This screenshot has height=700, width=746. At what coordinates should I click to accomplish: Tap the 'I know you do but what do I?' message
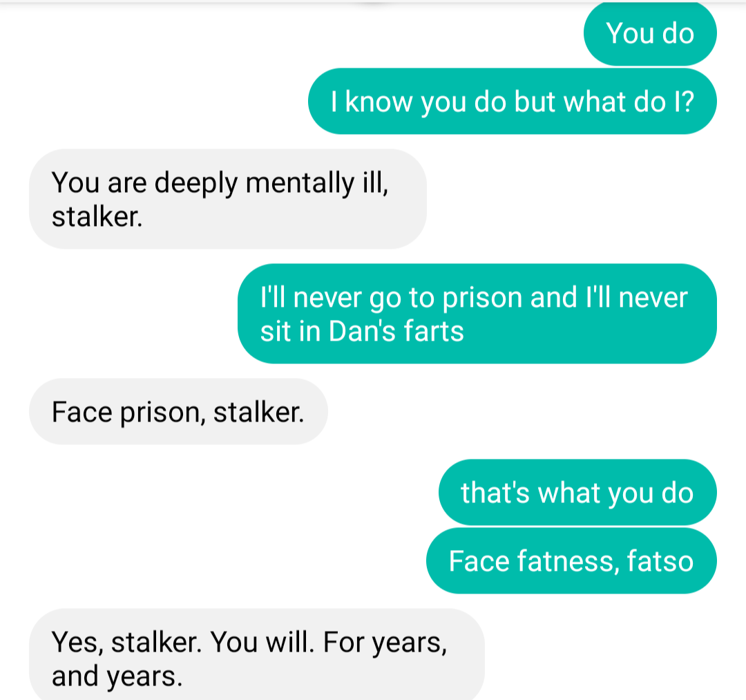click(x=513, y=102)
